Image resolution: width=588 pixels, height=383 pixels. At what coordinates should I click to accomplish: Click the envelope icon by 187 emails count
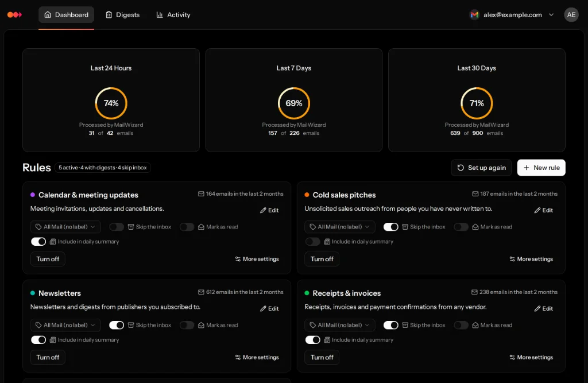click(x=475, y=194)
